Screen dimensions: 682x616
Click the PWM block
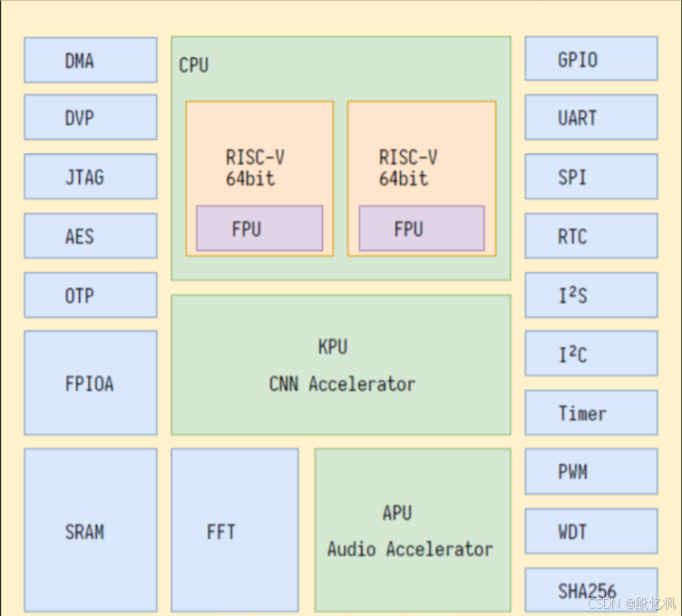(591, 472)
